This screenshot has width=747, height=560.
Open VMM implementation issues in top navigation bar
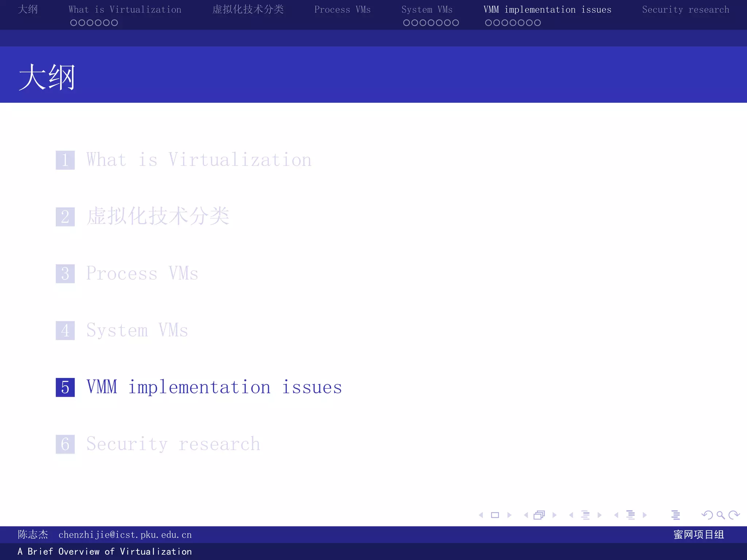tap(547, 9)
